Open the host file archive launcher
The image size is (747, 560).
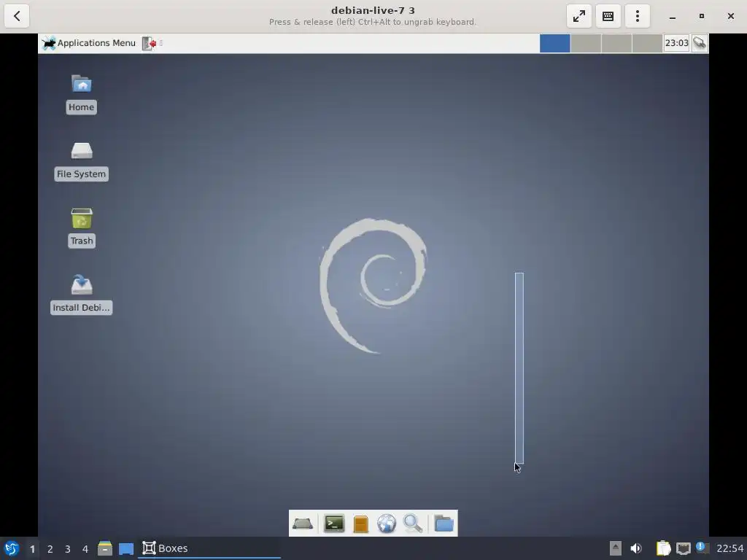pos(105,548)
